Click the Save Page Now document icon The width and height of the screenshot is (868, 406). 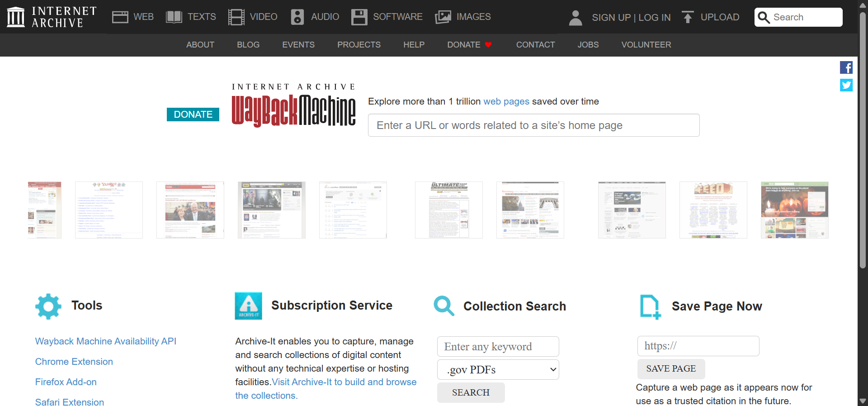point(651,307)
